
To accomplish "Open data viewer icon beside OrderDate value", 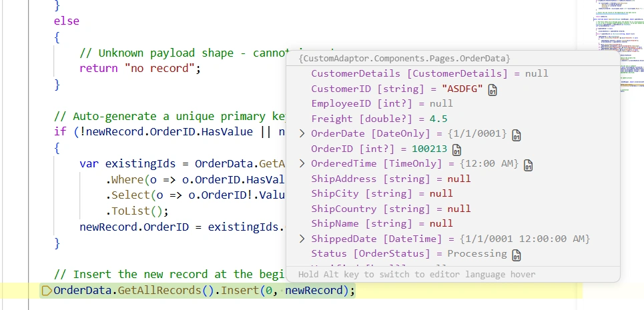I will point(517,135).
